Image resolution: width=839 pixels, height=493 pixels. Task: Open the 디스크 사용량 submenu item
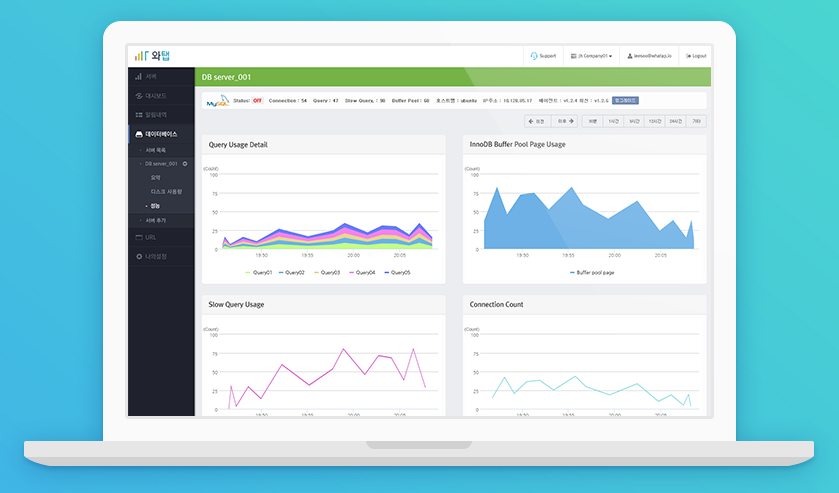pyautogui.click(x=166, y=192)
